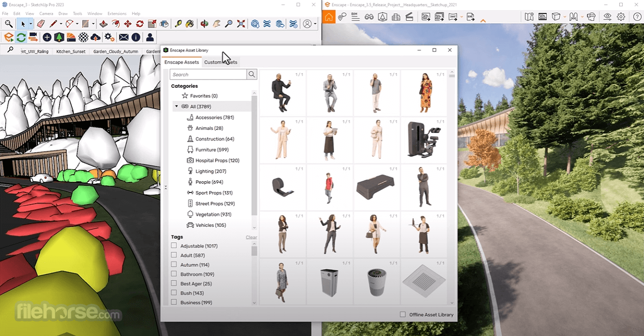The height and width of the screenshot is (336, 644).
Task: Add Favorites (0) star category
Action: [199, 96]
